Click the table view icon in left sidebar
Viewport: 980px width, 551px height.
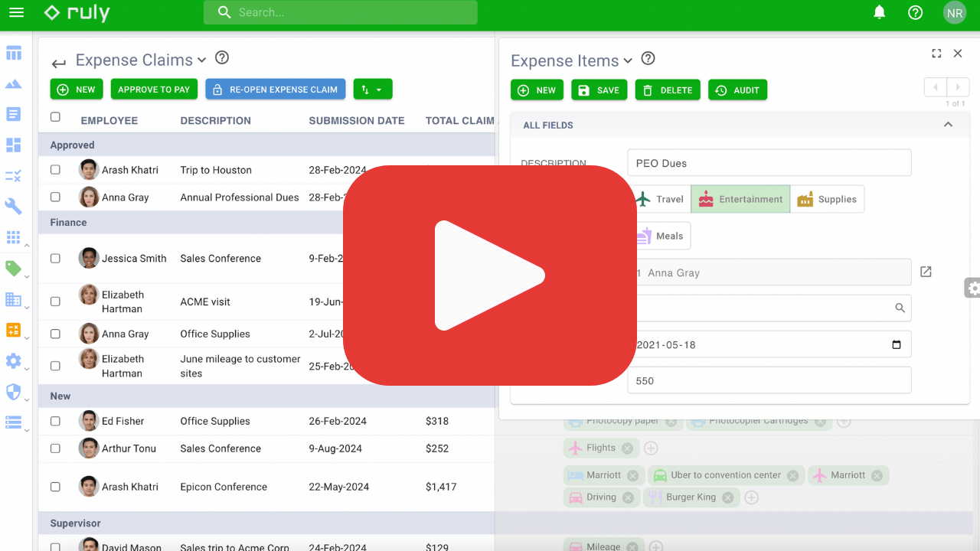[14, 54]
